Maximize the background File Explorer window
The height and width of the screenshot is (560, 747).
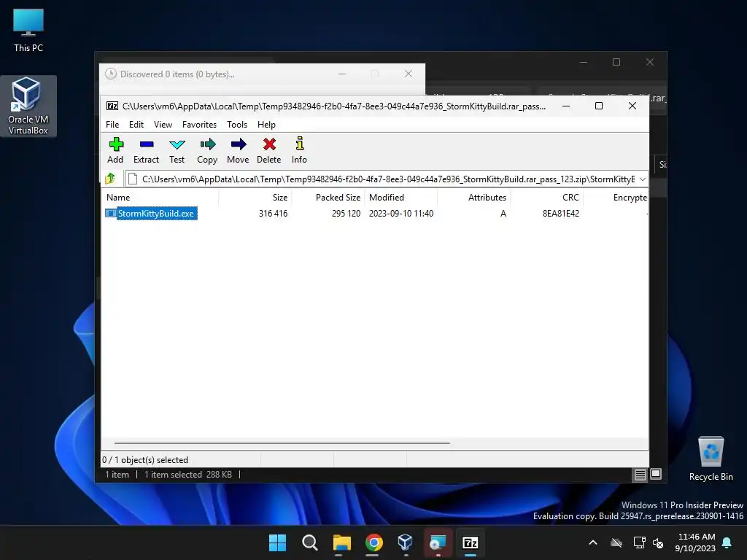[616, 63]
